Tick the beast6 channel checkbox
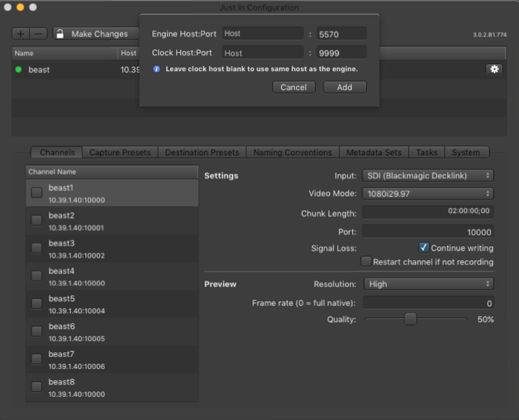 point(36,331)
